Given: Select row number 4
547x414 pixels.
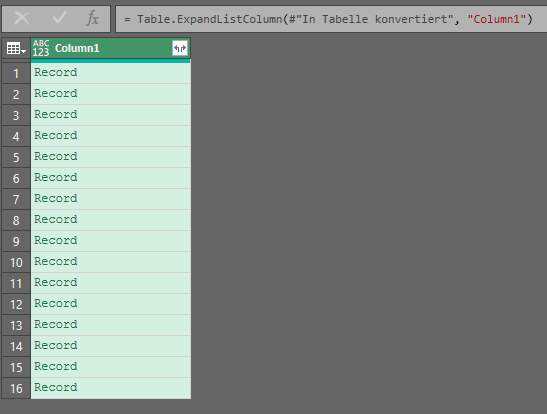Looking at the screenshot, I should point(16,136).
